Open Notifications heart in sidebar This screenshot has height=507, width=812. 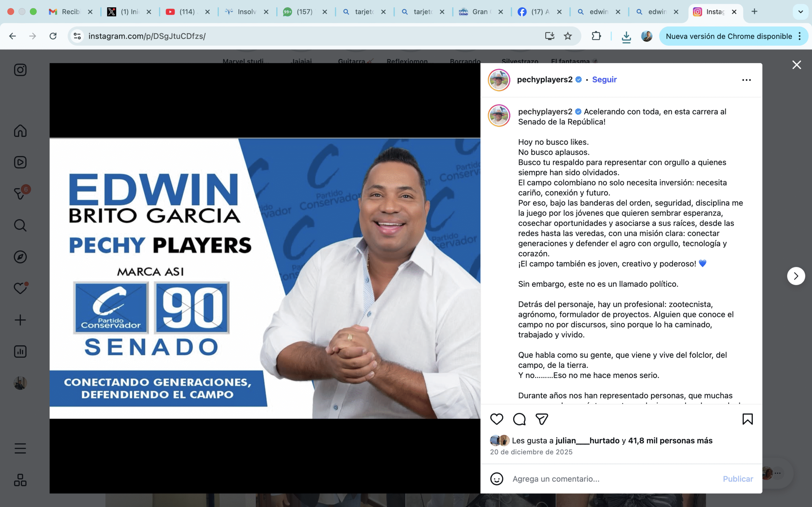tap(20, 288)
